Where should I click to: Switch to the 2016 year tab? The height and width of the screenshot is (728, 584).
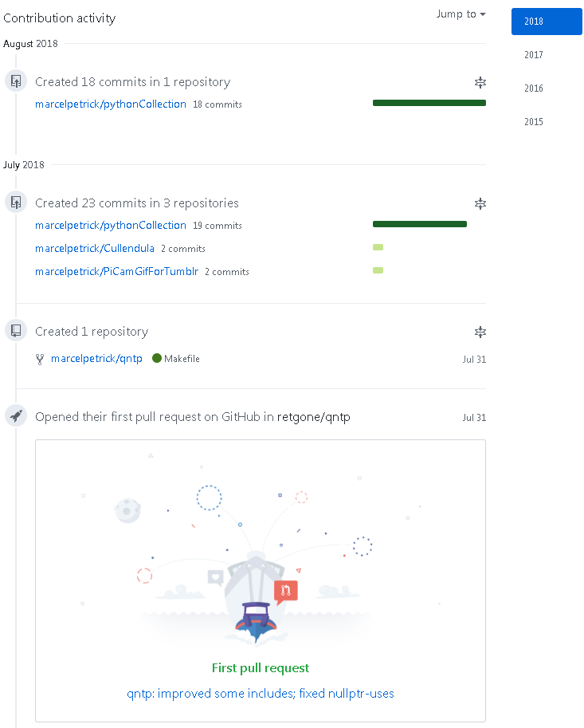click(x=534, y=89)
